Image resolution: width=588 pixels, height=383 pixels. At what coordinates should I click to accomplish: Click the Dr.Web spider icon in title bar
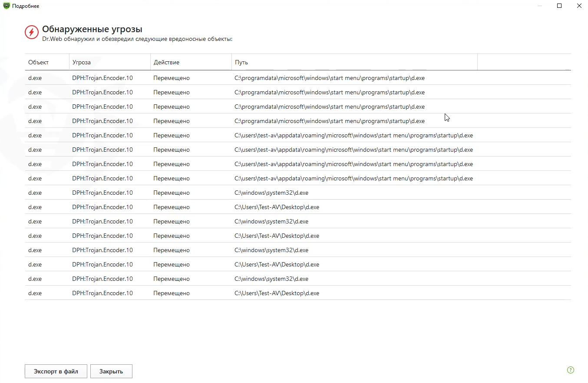pos(6,6)
